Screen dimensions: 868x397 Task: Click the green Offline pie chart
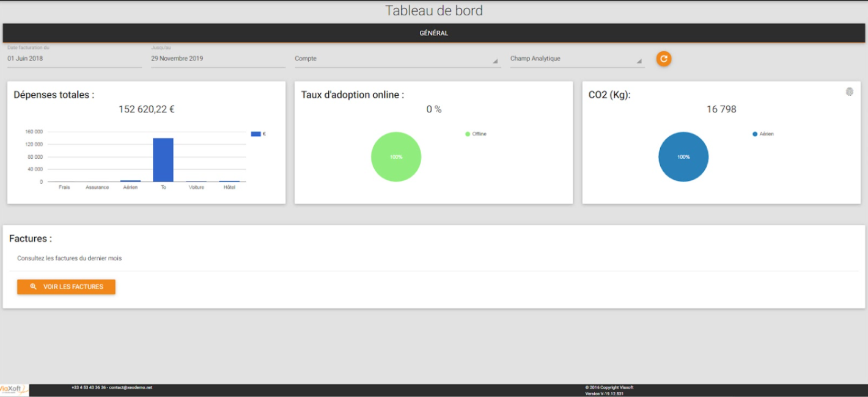pyautogui.click(x=396, y=157)
